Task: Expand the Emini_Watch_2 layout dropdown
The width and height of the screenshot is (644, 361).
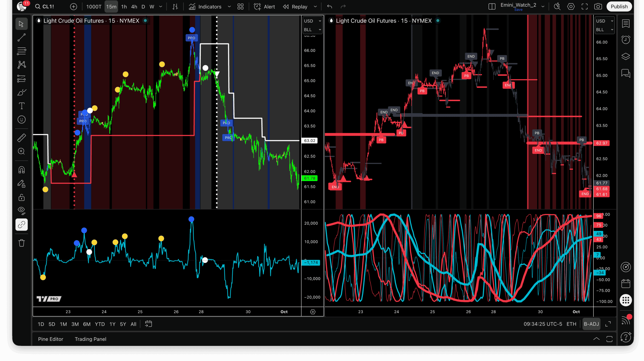Action: (x=543, y=7)
